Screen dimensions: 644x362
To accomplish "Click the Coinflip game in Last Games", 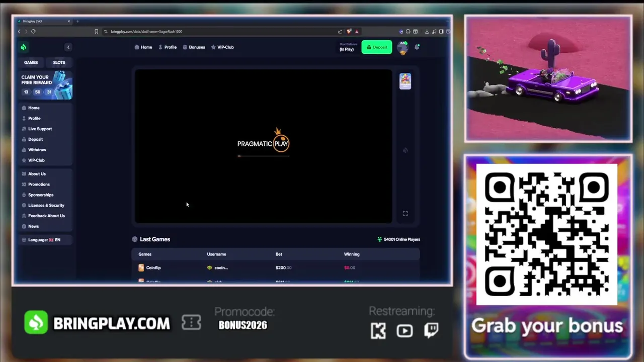I will pos(149,268).
